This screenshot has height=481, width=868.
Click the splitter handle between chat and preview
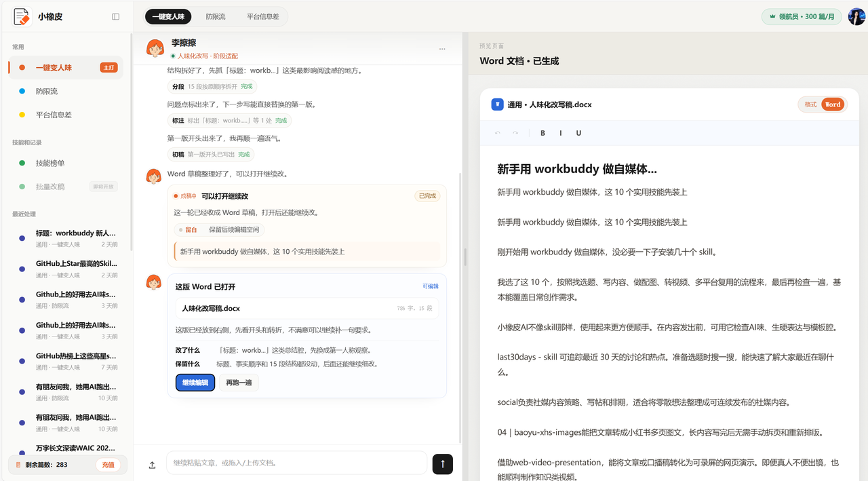[x=465, y=256]
